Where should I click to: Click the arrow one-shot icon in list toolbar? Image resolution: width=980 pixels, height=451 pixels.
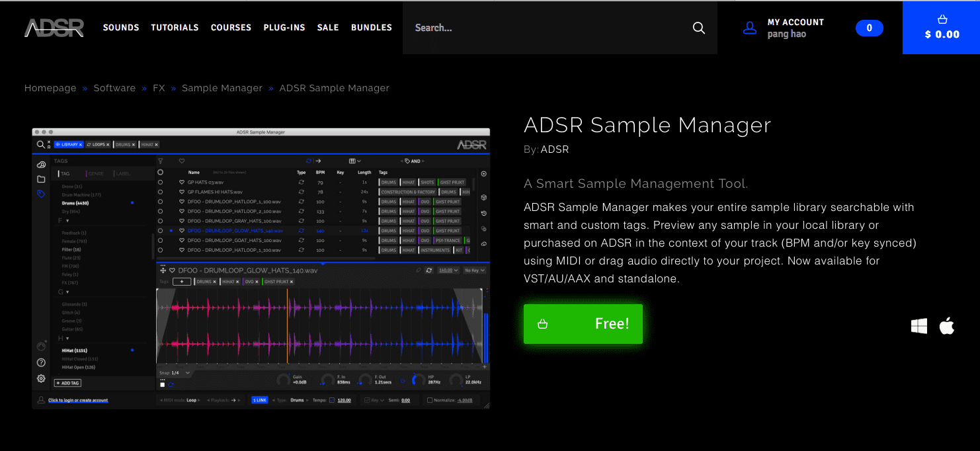coord(318,161)
